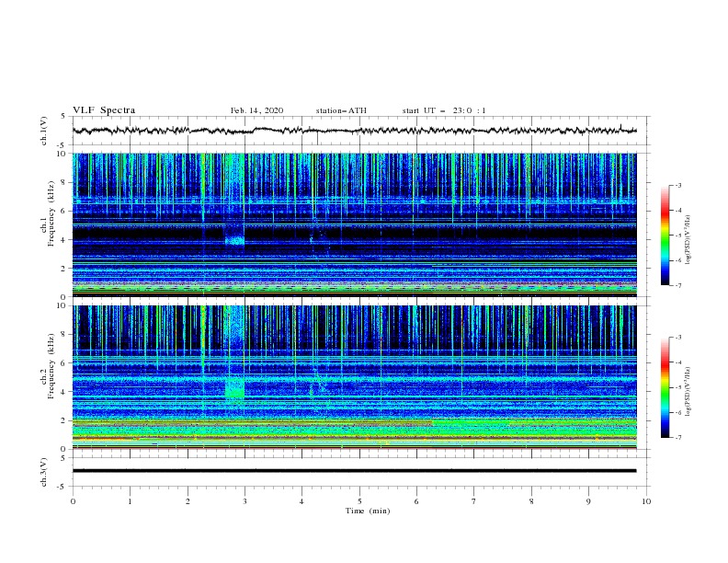Click the "-7" tick on the ch.1 colorbar
The image size is (728, 563).
[678, 285]
